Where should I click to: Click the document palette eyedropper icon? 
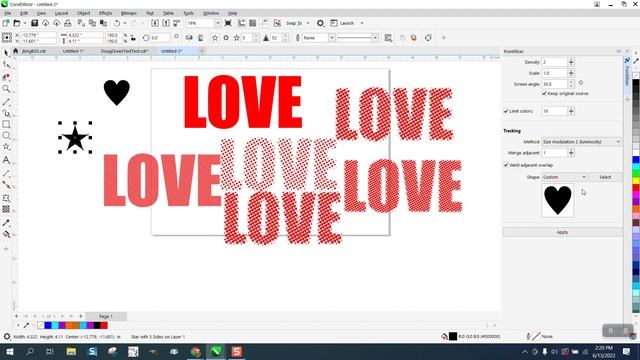[27, 325]
